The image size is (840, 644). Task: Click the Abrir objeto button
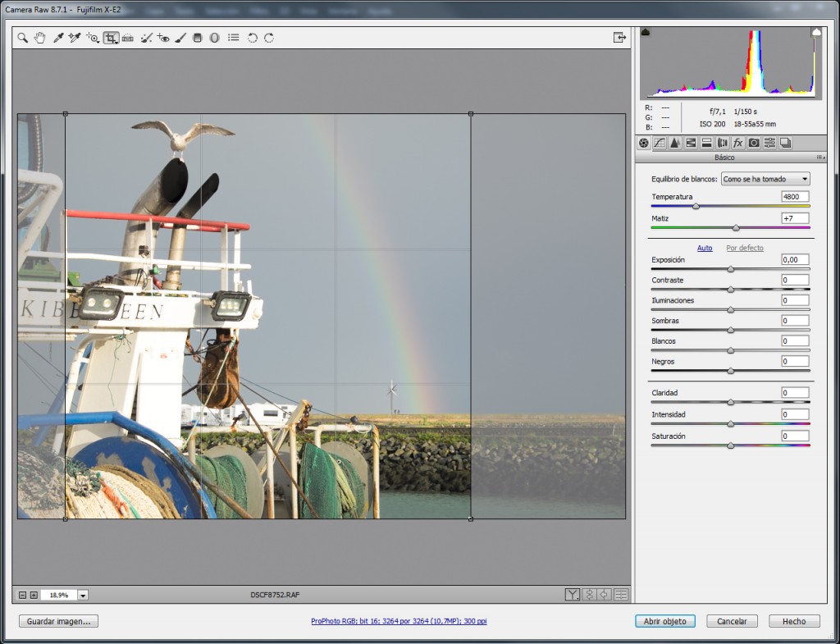tap(664, 621)
